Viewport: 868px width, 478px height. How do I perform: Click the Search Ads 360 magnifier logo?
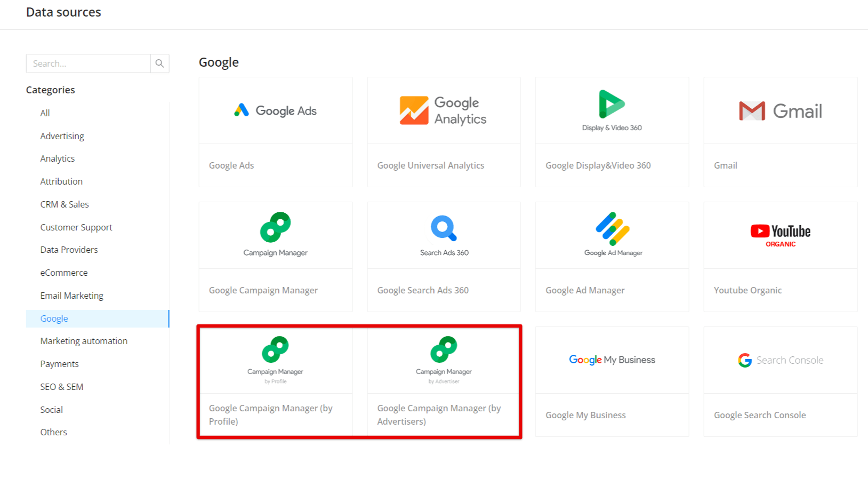444,228
